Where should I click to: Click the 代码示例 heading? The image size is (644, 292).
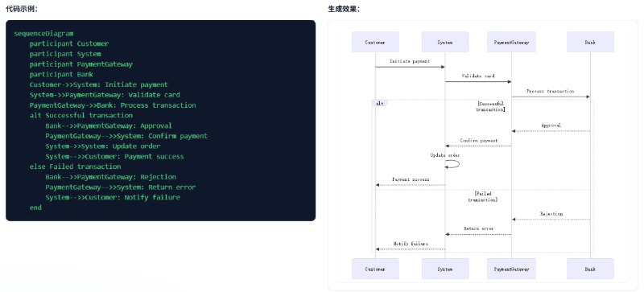click(x=22, y=9)
